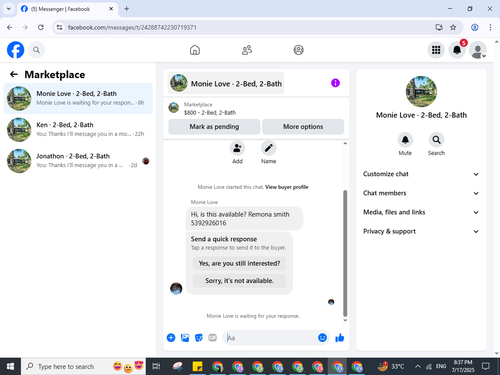Expand Media, files and links section
500x375 pixels.
421,212
